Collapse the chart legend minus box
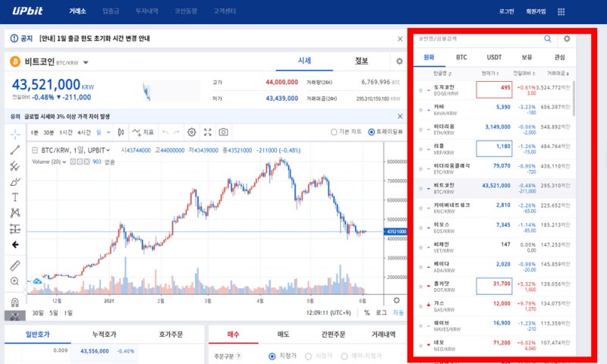Screen dimensions: 607x364 (x=34, y=150)
